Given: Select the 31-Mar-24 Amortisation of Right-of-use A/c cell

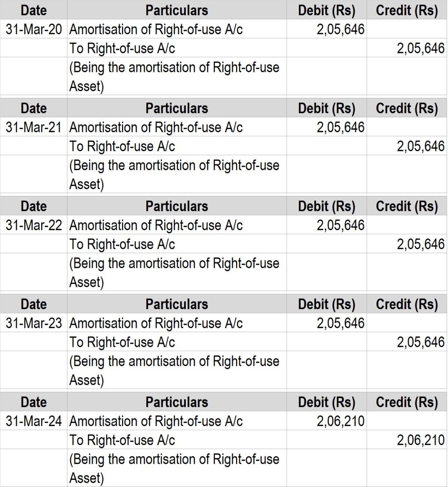Looking at the screenshot, I should point(156,421).
